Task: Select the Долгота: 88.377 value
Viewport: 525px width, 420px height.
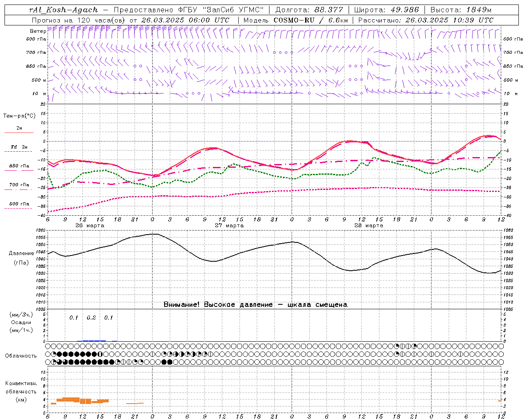Action: click(310, 10)
